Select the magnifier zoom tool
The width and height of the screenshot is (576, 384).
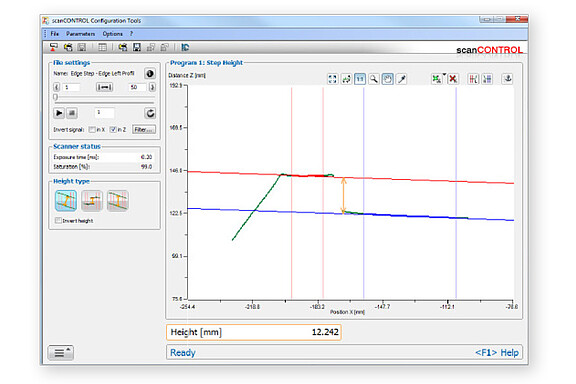pos(374,79)
